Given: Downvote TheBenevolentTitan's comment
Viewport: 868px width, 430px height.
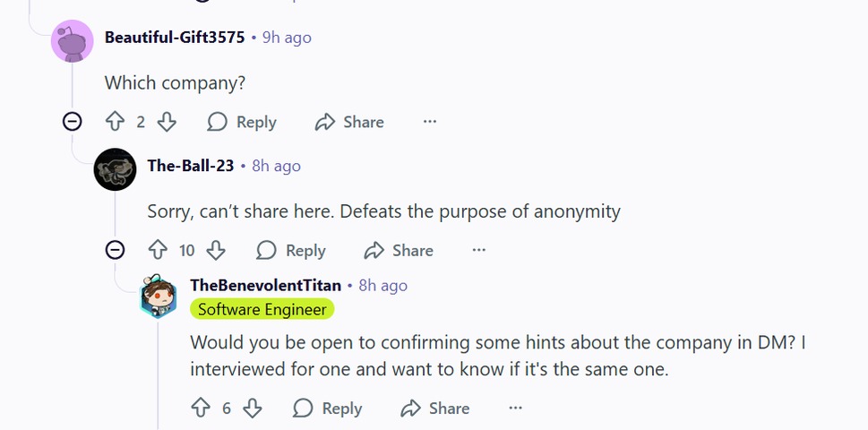Looking at the screenshot, I should click(x=253, y=408).
